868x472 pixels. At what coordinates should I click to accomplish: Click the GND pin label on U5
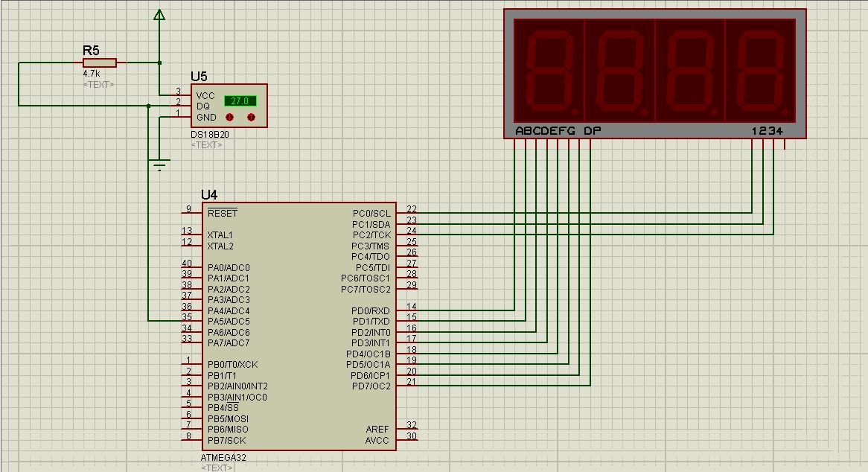click(206, 118)
